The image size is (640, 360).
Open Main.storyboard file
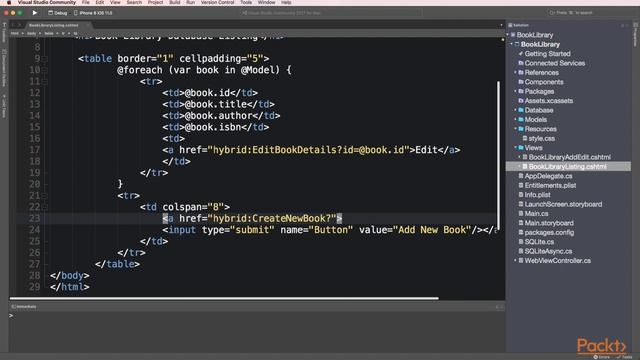pos(549,223)
